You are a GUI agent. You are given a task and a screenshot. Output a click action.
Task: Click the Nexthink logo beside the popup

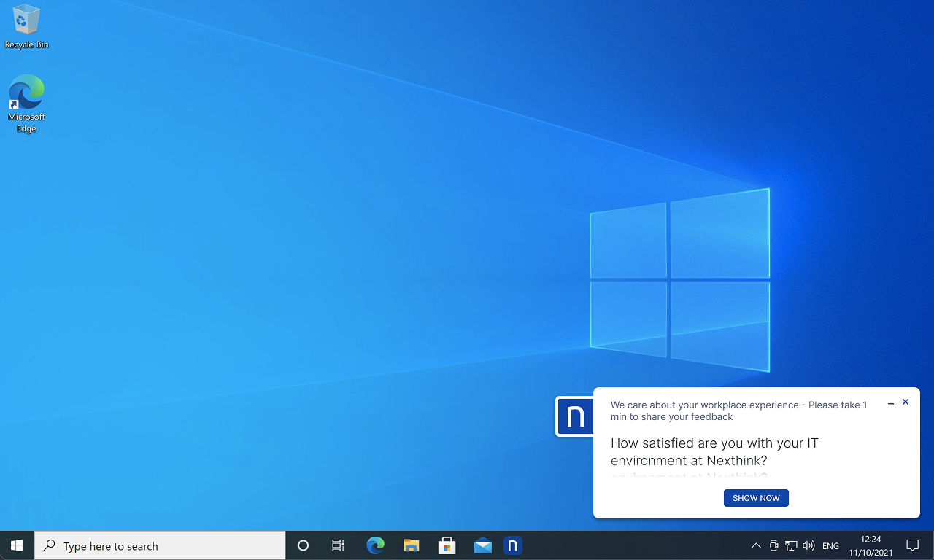(x=575, y=416)
